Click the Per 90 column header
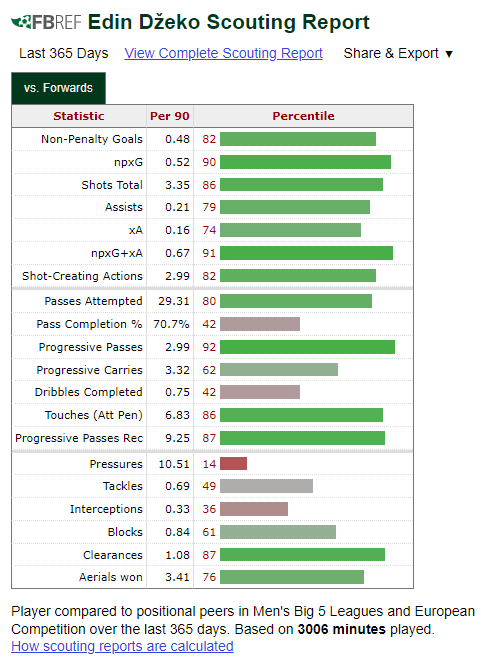481x668 pixels. pos(170,116)
